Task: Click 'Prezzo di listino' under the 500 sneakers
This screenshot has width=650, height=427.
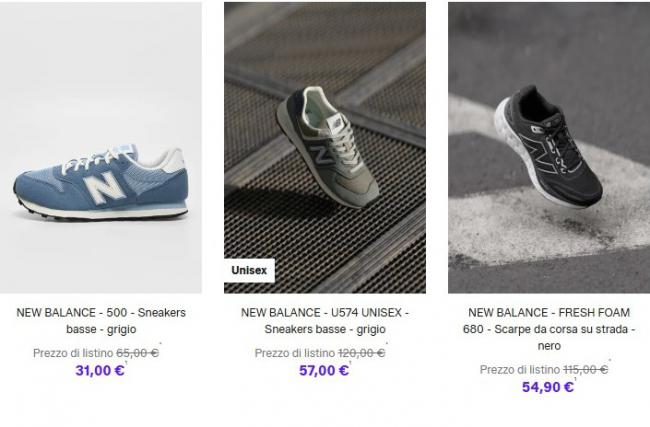Action: pyautogui.click(x=73, y=353)
